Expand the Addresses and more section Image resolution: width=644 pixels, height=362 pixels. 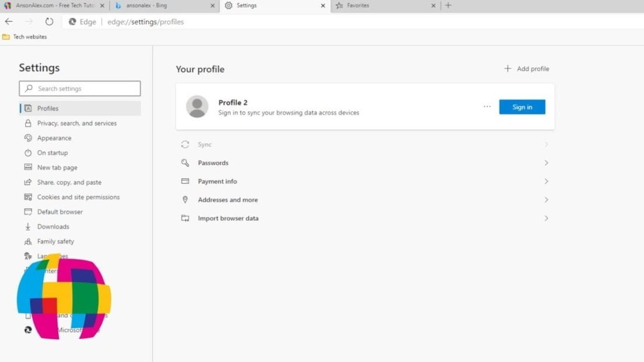tap(547, 199)
